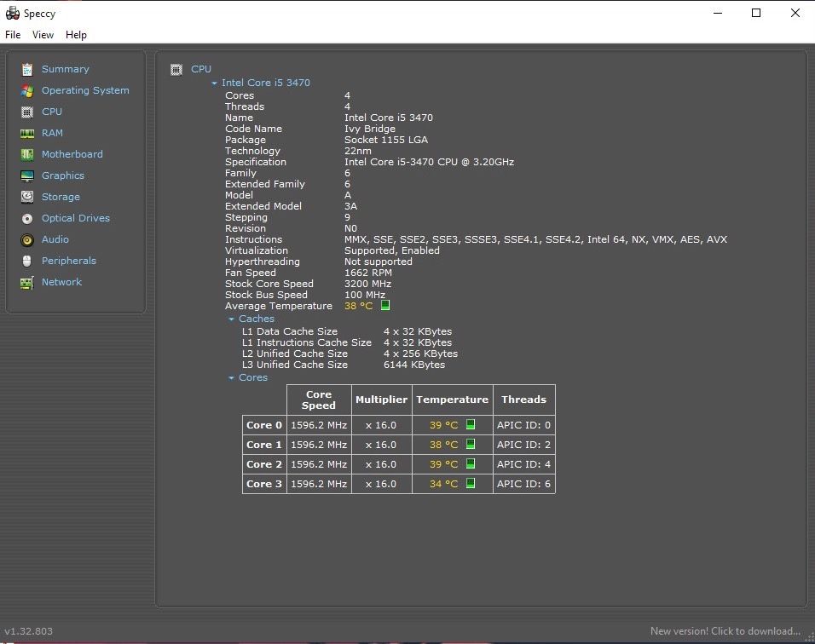Open the File menu

pos(13,35)
